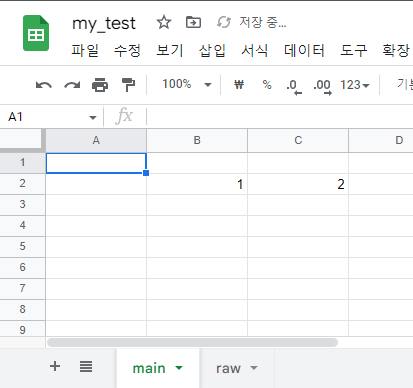The width and height of the screenshot is (413, 388).
Task: Open the main sheet tab menu arrow
Action: (179, 368)
